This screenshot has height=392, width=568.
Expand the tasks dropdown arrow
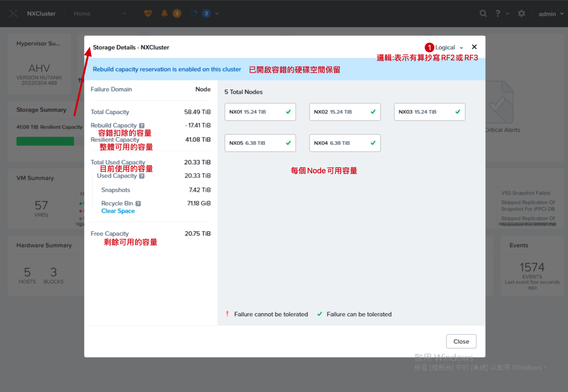click(x=217, y=14)
